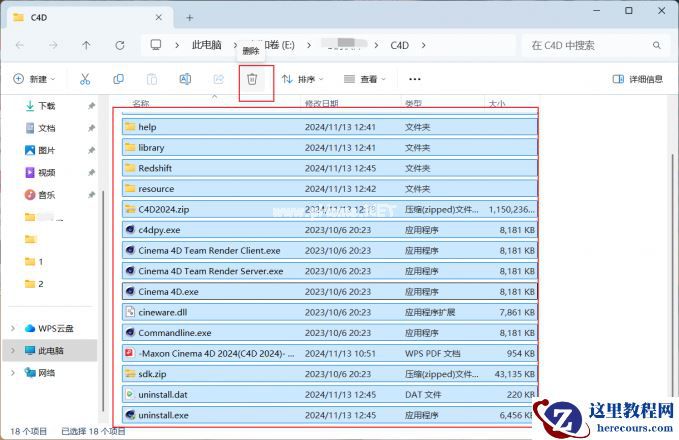679x440 pixels.
Task: Select Cinema 4D Team Render Server.exe
Action: click(330, 271)
